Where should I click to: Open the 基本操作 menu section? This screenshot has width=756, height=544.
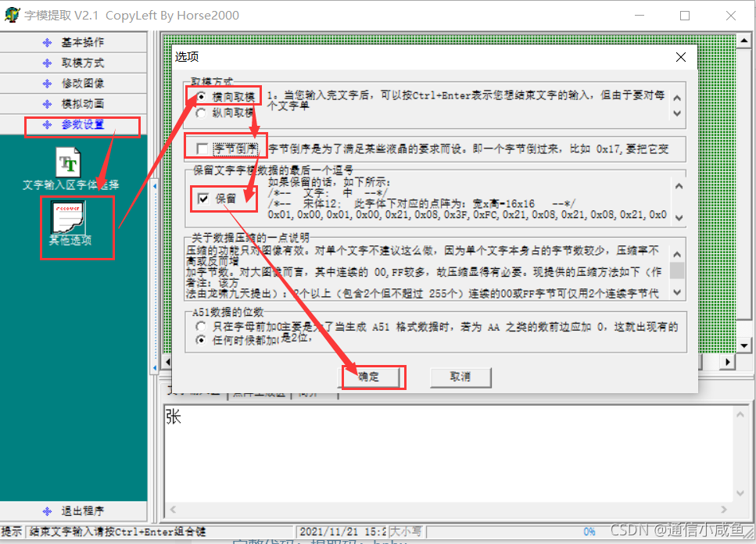tap(73, 42)
